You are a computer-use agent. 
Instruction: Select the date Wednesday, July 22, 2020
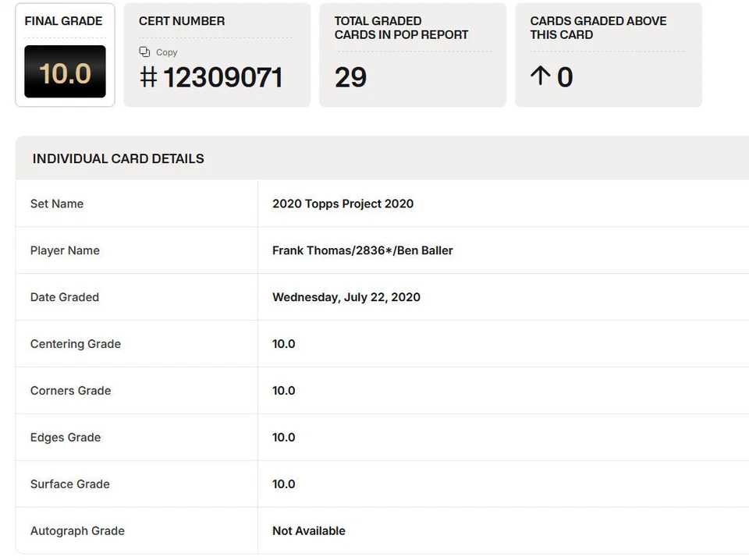click(x=346, y=297)
